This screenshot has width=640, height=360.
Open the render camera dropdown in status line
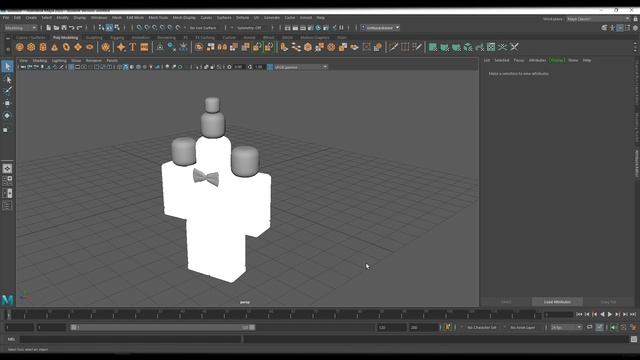click(380, 28)
